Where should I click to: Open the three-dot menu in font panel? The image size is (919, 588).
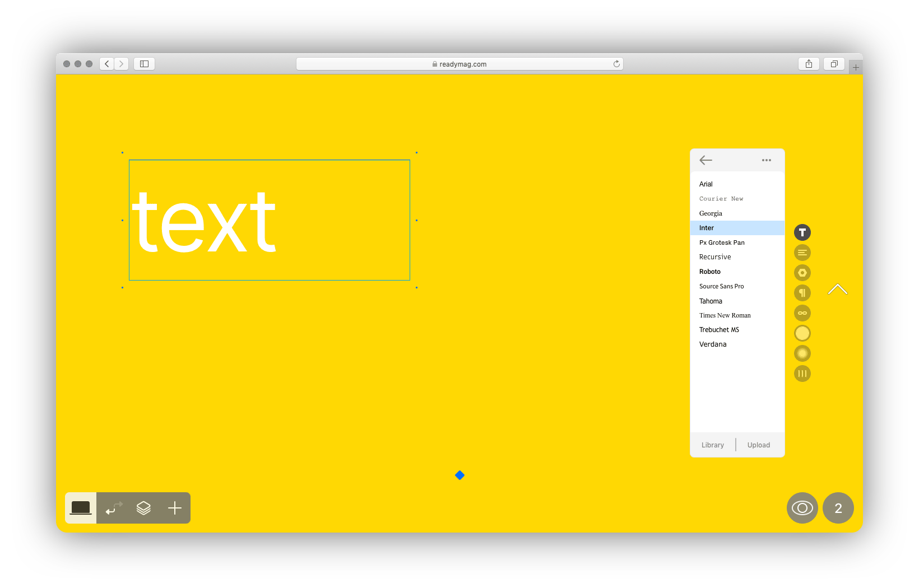767,160
